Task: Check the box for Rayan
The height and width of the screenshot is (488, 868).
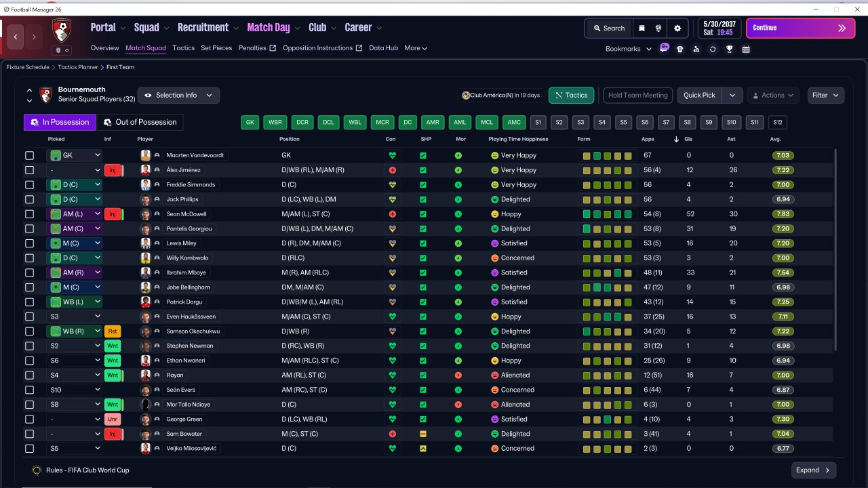Action: click(x=29, y=375)
